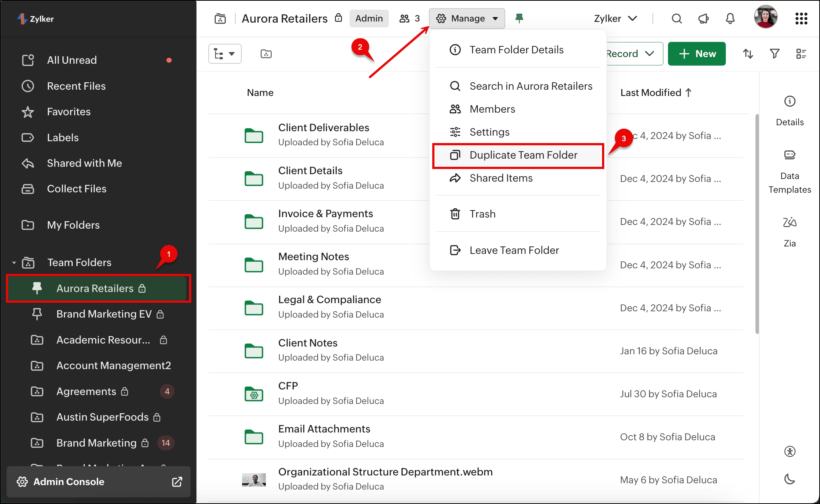Click the search magnifier in header

pyautogui.click(x=677, y=19)
